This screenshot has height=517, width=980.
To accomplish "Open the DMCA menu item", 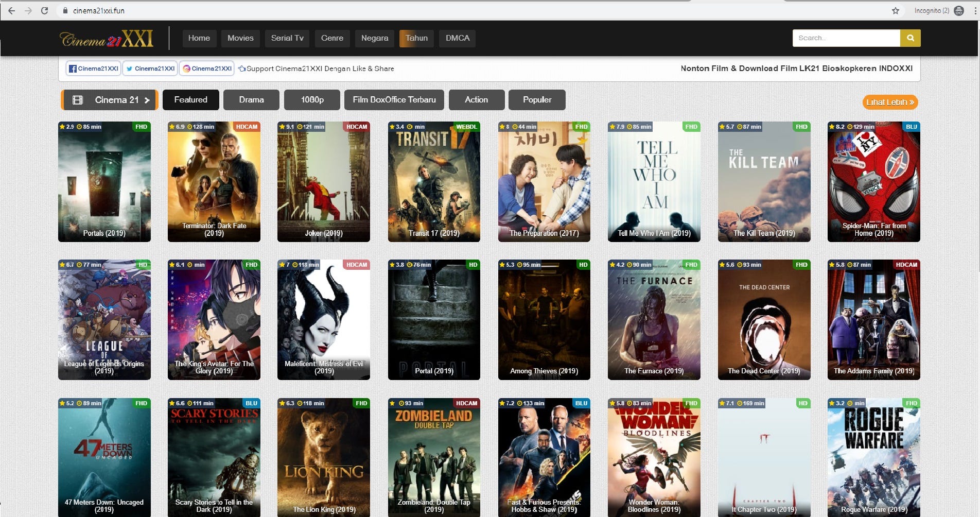I will pos(458,38).
